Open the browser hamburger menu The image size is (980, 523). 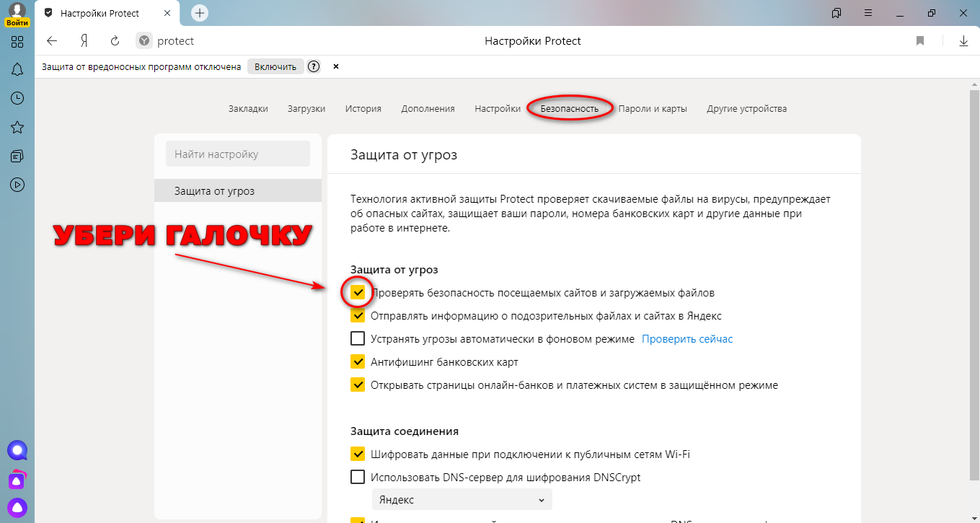click(868, 13)
